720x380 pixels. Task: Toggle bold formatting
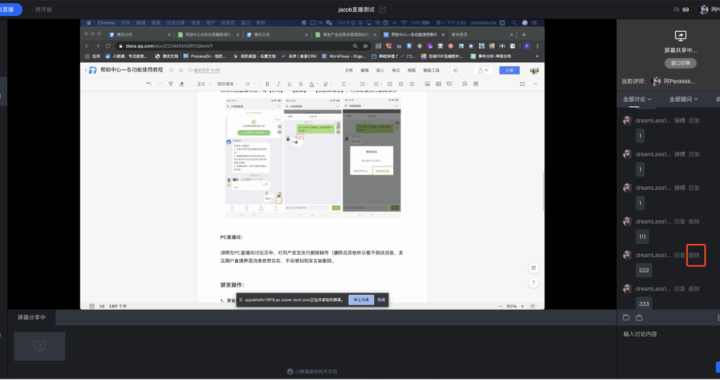[x=267, y=84]
